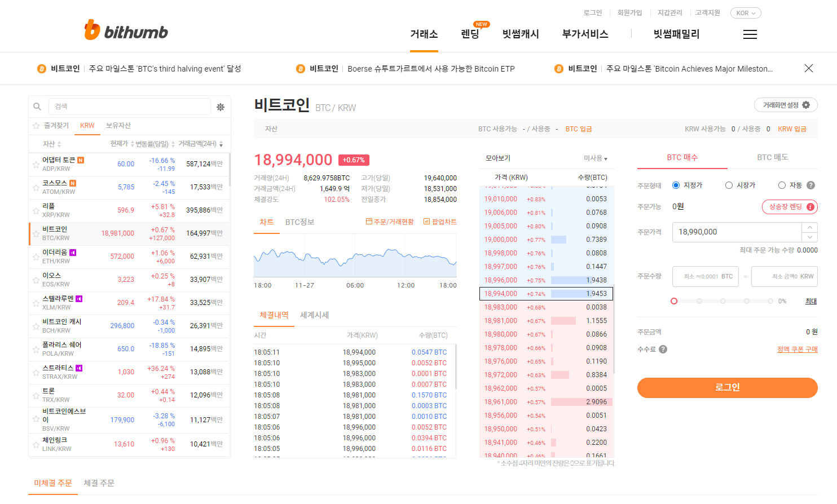Click the 스트라티스 purple badge icon
Screen dimensions: 837x504
pos(79,368)
